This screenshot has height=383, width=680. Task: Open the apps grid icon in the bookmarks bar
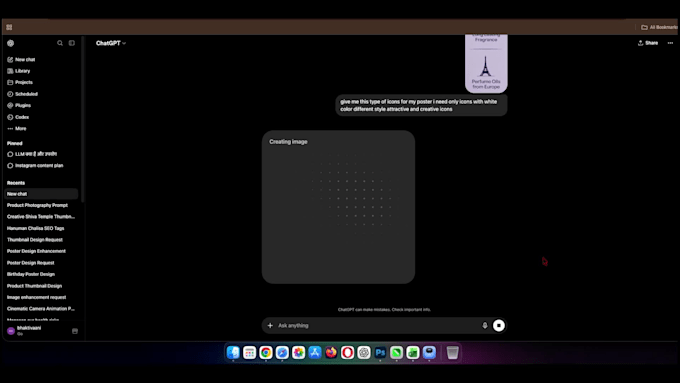(9, 27)
